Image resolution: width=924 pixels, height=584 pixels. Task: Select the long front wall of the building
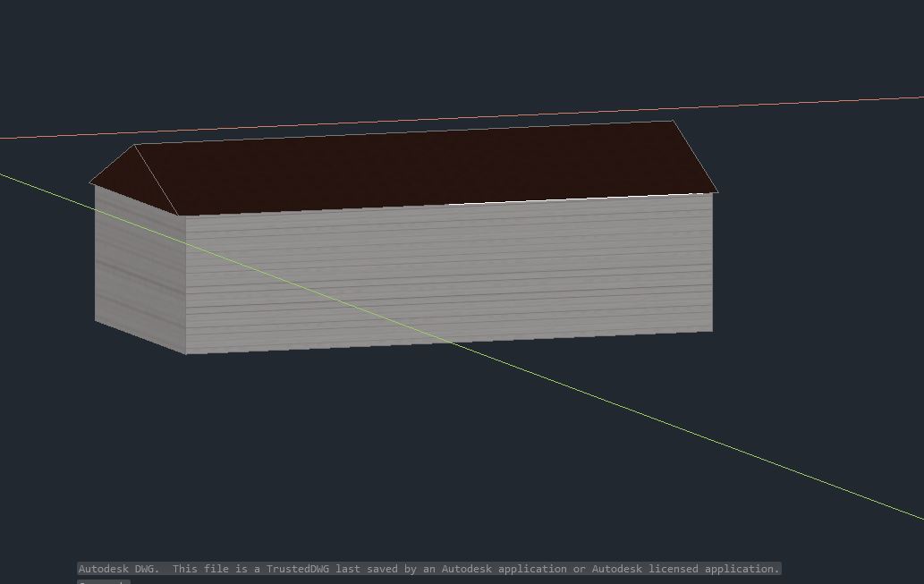[x=447, y=268]
